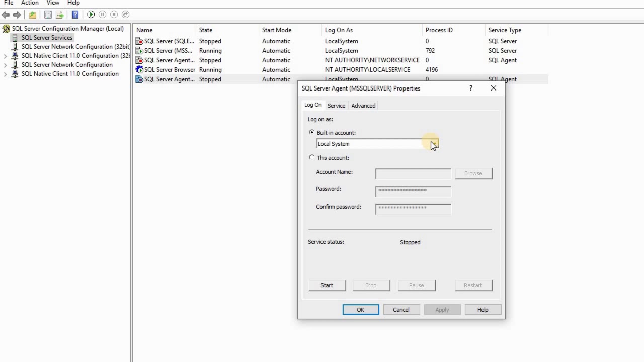Click OK to confirm properties
Viewport: 644px width, 362px height.
[361, 310]
